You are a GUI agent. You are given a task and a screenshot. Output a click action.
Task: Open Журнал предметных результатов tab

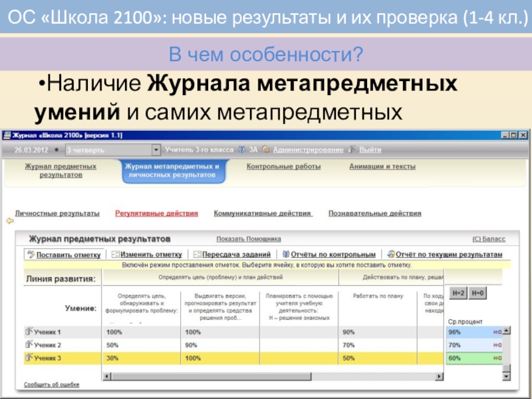pyautogui.click(x=61, y=171)
